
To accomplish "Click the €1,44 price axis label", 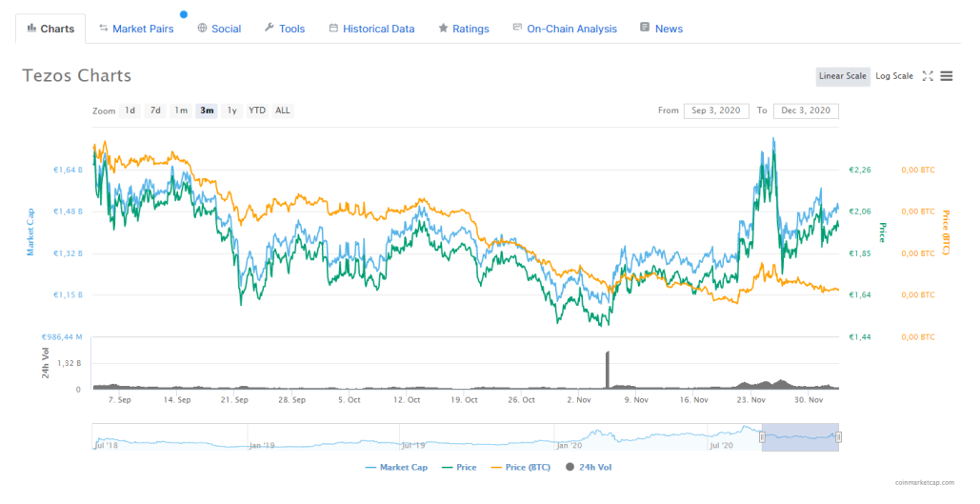I will point(859,337).
